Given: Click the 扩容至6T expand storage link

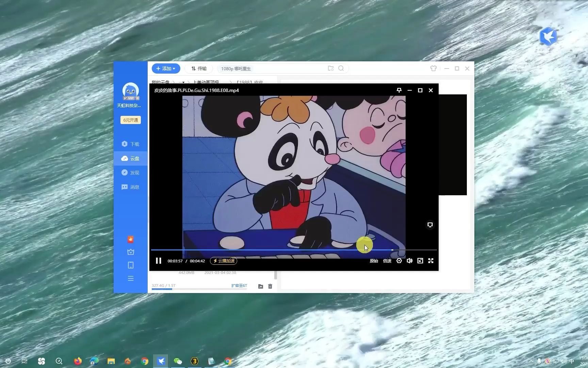Looking at the screenshot, I should click(x=239, y=286).
